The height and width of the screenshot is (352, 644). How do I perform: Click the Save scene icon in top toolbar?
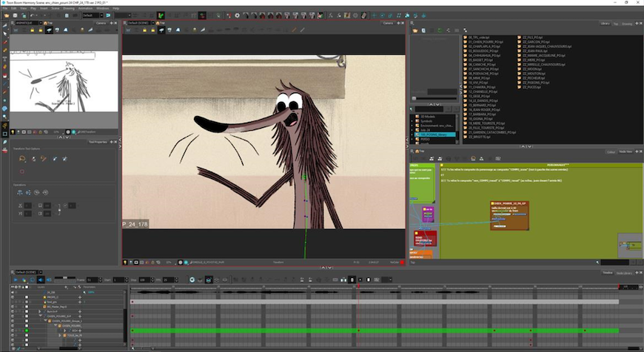(15, 16)
